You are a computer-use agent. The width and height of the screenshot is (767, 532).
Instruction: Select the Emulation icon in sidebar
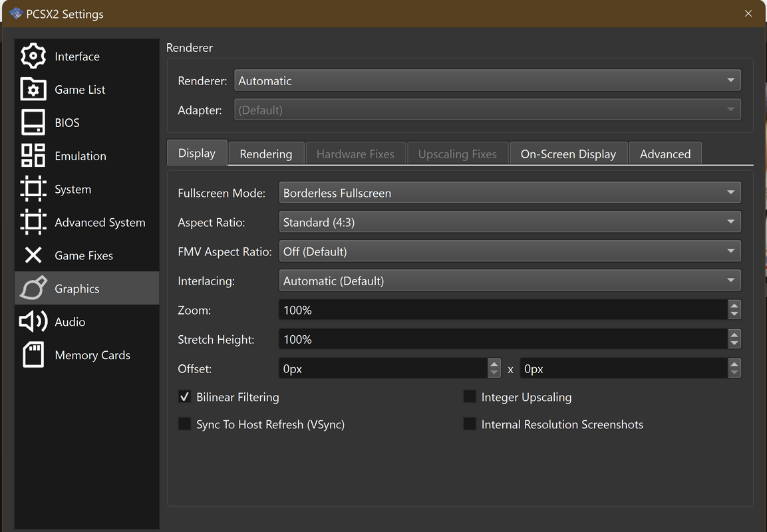click(x=33, y=156)
